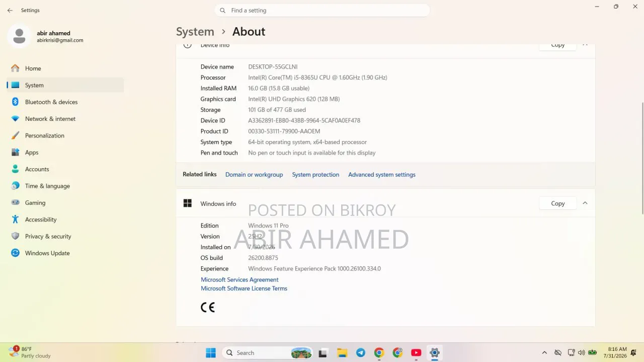
Task: Open Network & internet settings
Action: [x=65, y=119]
